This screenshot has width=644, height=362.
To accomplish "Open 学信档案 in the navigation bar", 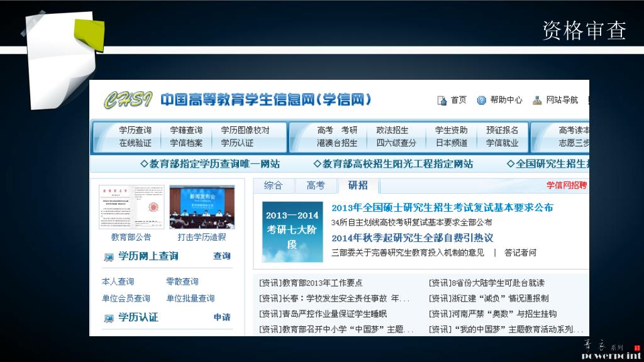I will pyautogui.click(x=186, y=143).
